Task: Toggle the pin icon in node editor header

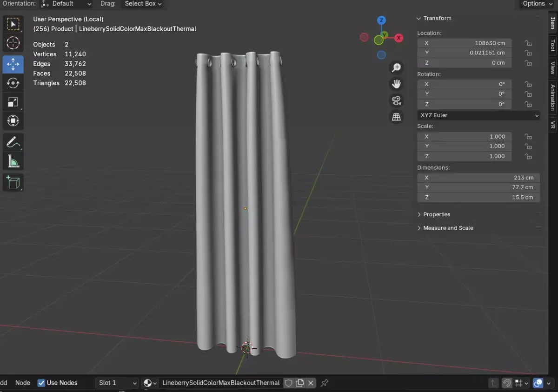Action: (325, 383)
